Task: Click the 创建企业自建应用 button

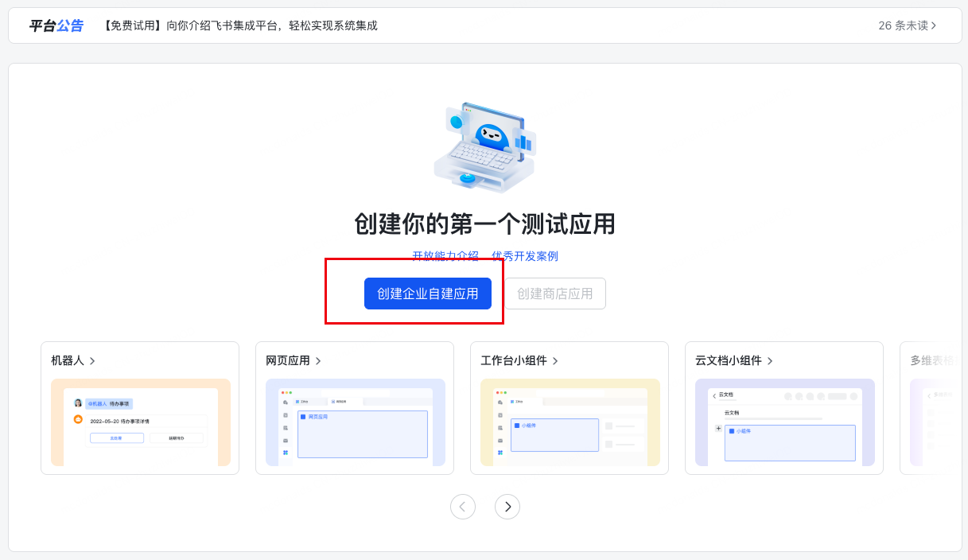Action: pos(428,294)
